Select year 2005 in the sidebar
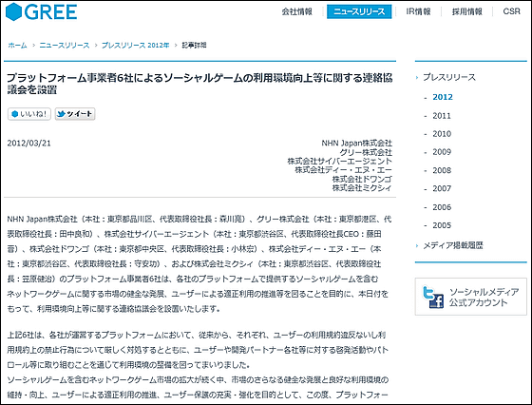Image resolution: width=532 pixels, height=405 pixels. tap(442, 225)
